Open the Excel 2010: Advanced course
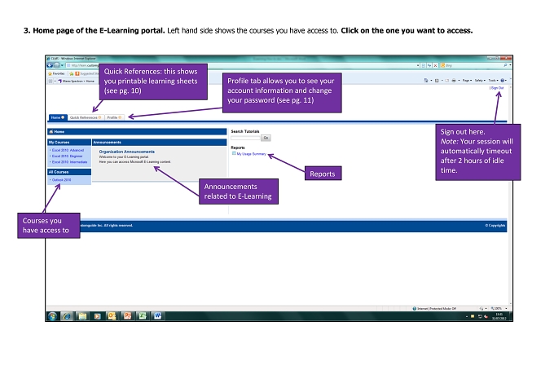 [68, 150]
